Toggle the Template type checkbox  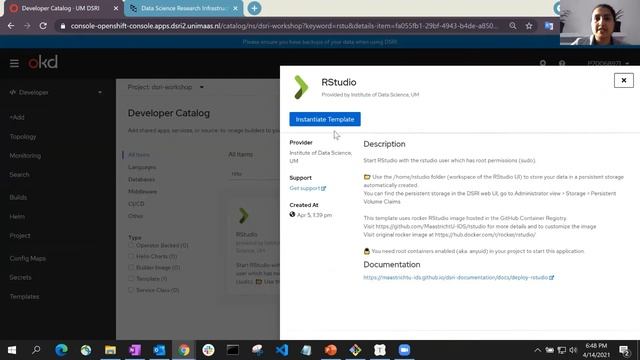tap(131, 279)
